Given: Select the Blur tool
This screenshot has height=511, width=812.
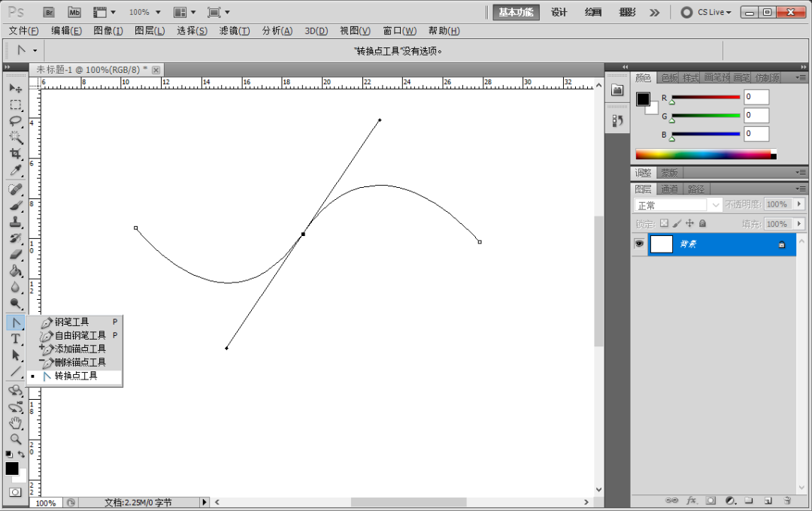Looking at the screenshot, I should [x=16, y=287].
